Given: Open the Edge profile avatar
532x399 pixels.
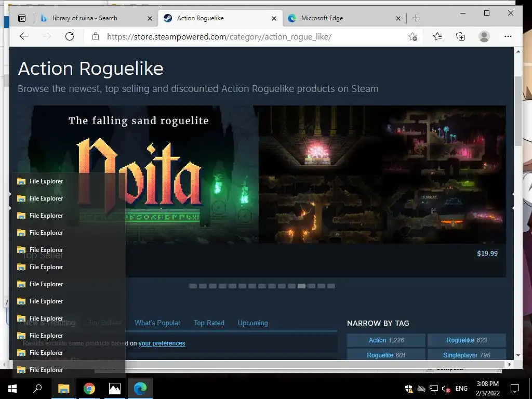Looking at the screenshot, I should click(x=484, y=36).
